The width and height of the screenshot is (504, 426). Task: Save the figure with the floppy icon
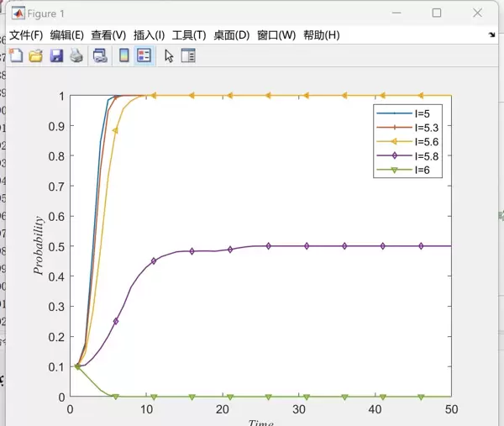pyautogui.click(x=56, y=55)
